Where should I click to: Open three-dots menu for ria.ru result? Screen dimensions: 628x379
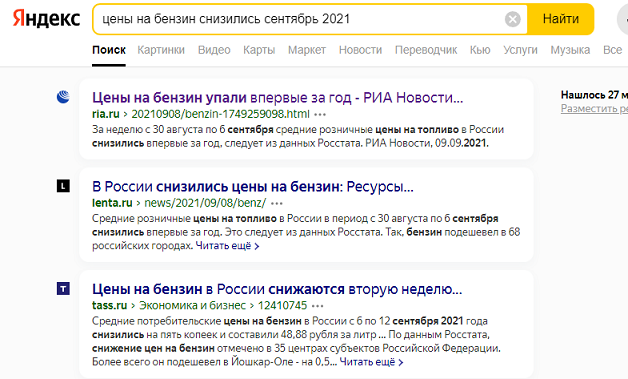[x=320, y=115]
